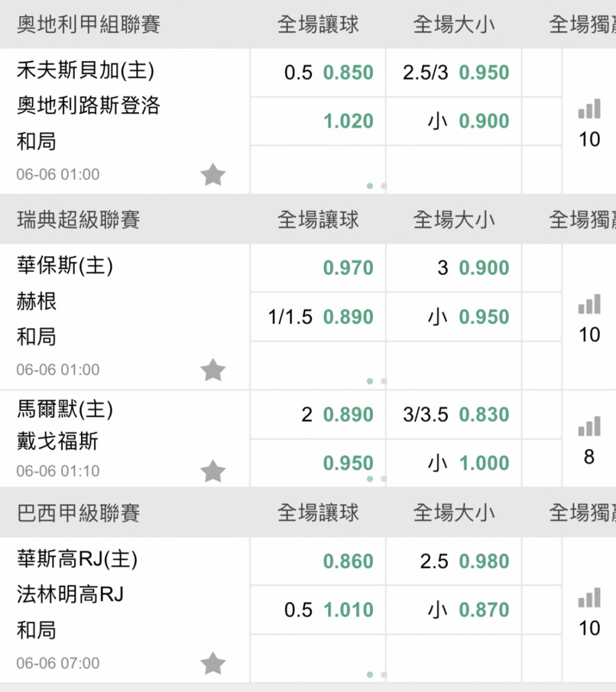Choose over 2.5 at 0.980 for 華斯高RJ
616x692 pixels.
coord(453,561)
